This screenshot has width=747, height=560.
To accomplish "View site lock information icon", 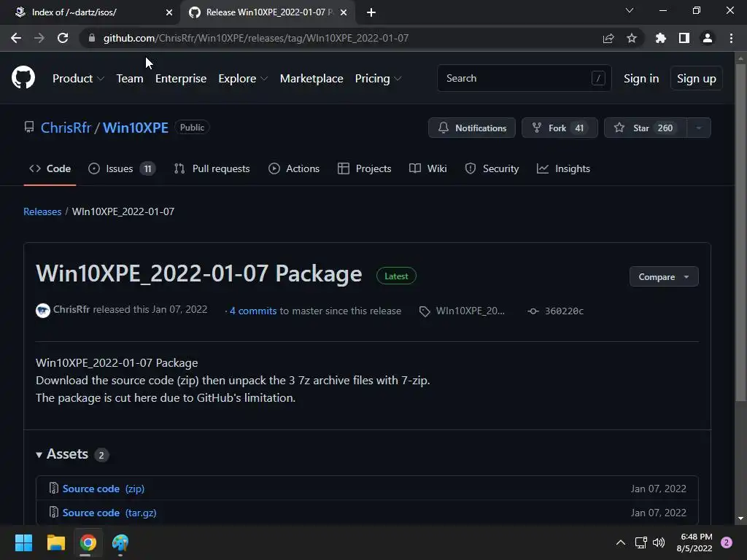I will 92,38.
